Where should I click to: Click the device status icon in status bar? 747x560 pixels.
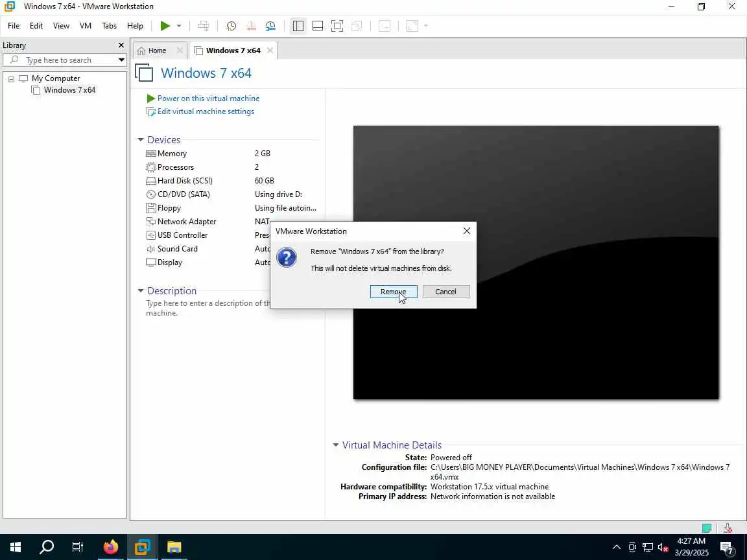728,528
